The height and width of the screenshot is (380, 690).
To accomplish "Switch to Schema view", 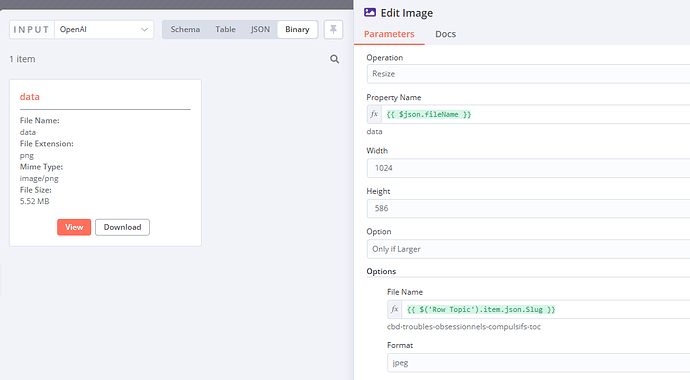I will (x=185, y=29).
